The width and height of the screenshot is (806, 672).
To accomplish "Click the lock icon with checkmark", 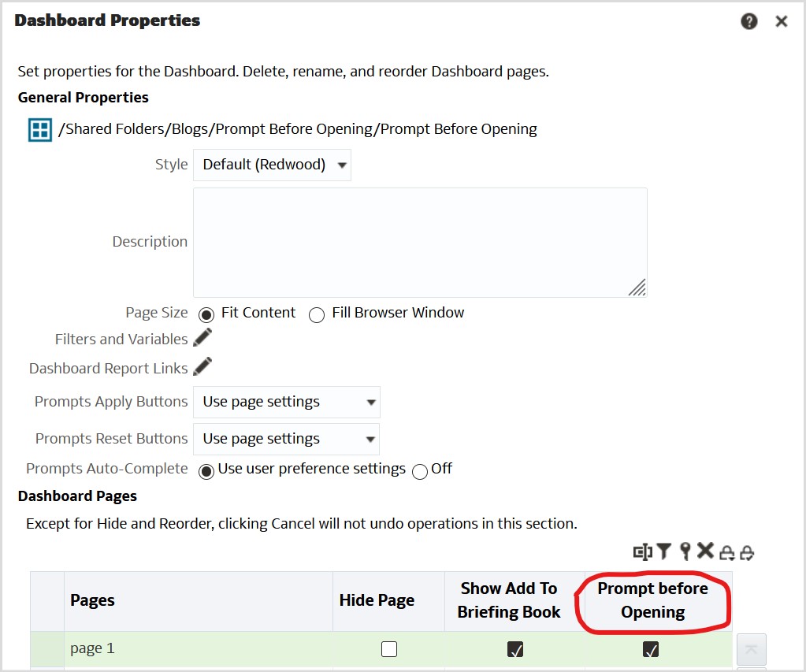I will coord(747,552).
